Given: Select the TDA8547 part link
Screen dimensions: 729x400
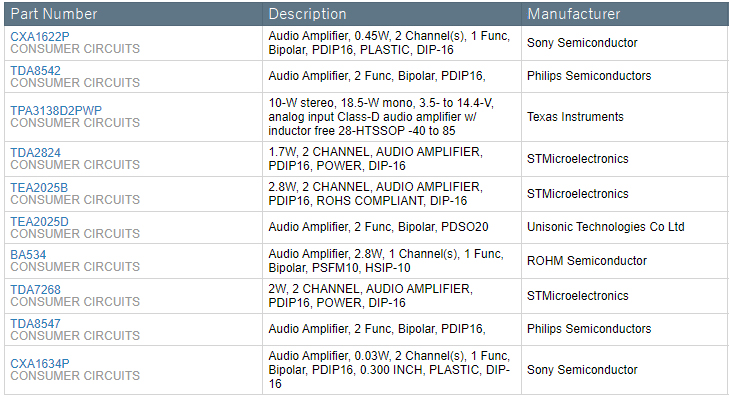Looking at the screenshot, I should 35,323.
